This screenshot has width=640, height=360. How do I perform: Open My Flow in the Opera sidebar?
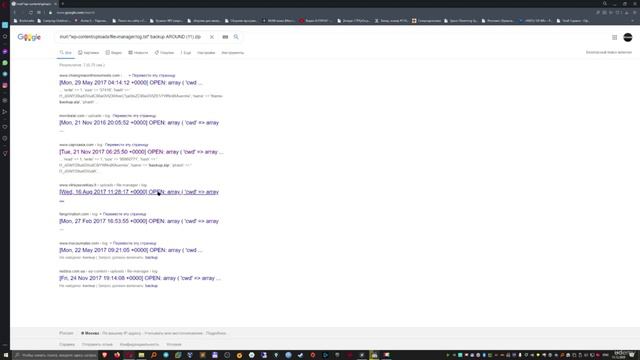[x=5, y=112]
